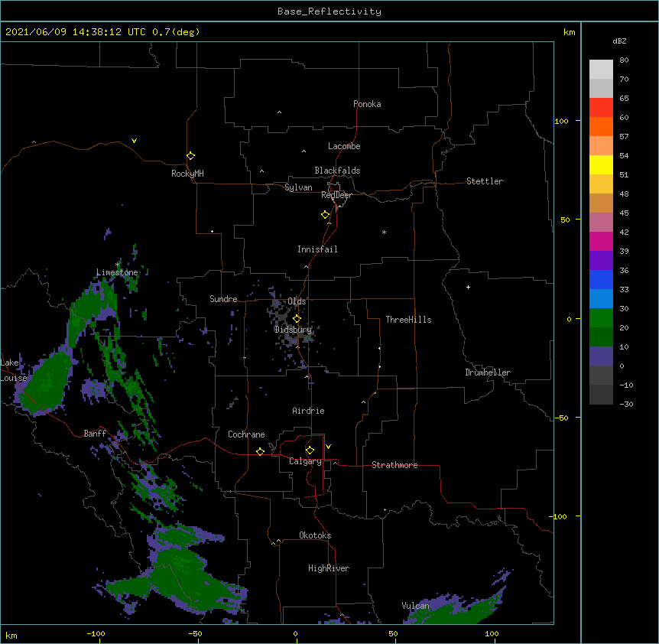Image resolution: width=659 pixels, height=644 pixels.
Task: Click the Innisfail town label
Action: (317, 249)
